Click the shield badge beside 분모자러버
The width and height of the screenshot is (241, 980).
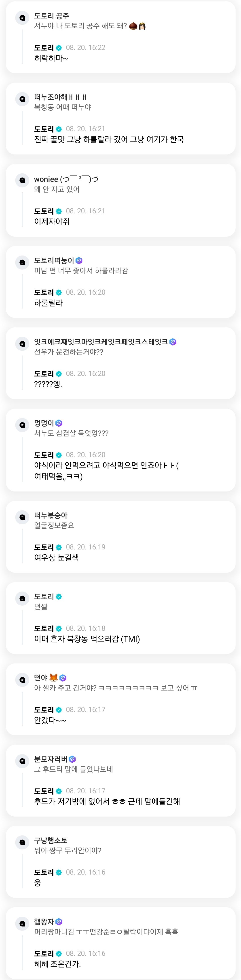pyautogui.click(x=72, y=759)
